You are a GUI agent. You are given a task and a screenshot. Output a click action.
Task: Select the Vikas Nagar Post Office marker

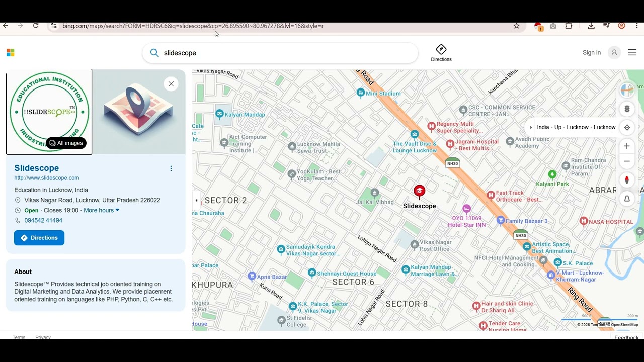click(x=414, y=245)
